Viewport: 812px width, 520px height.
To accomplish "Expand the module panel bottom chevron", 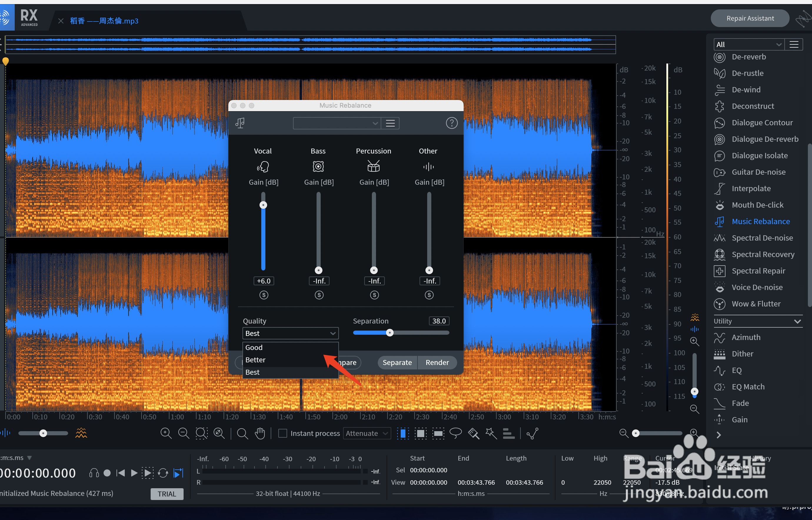I will [x=718, y=435].
